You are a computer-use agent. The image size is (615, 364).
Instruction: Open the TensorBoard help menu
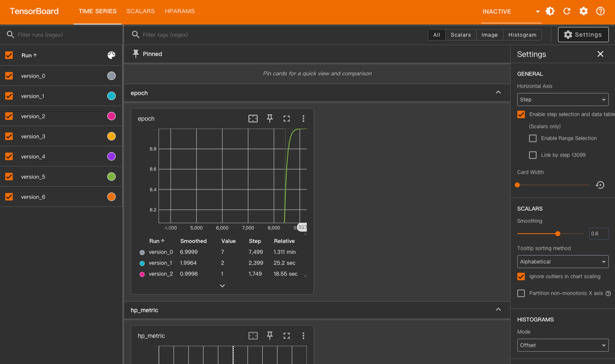pyautogui.click(x=600, y=11)
